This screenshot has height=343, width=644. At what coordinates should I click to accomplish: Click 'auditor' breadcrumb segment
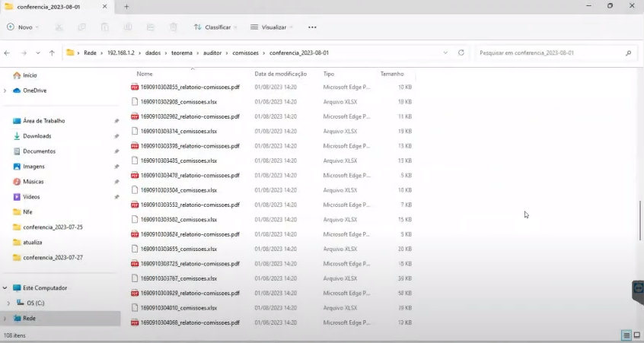(212, 53)
